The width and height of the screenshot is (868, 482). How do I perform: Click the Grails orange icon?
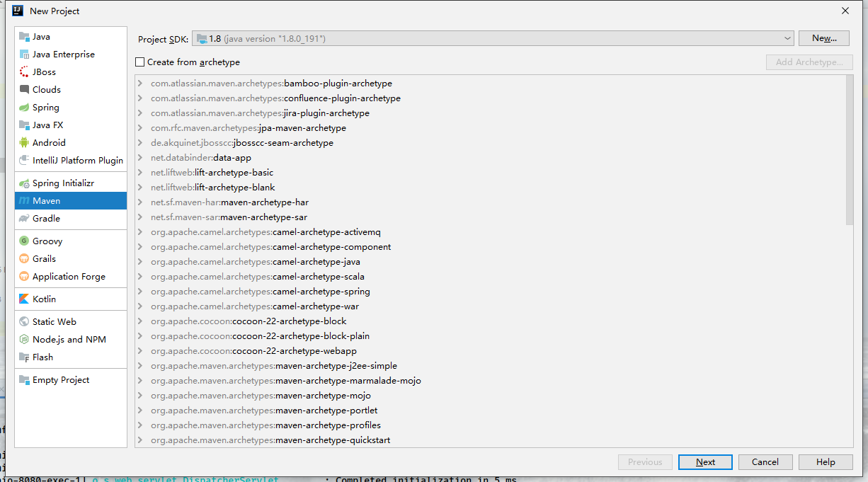[24, 259]
